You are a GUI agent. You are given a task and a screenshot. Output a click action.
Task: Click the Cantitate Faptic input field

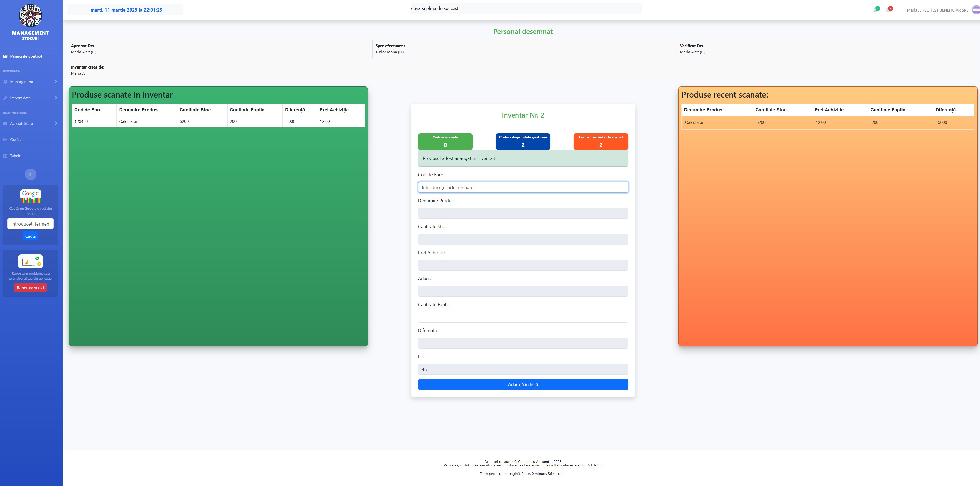(x=523, y=317)
